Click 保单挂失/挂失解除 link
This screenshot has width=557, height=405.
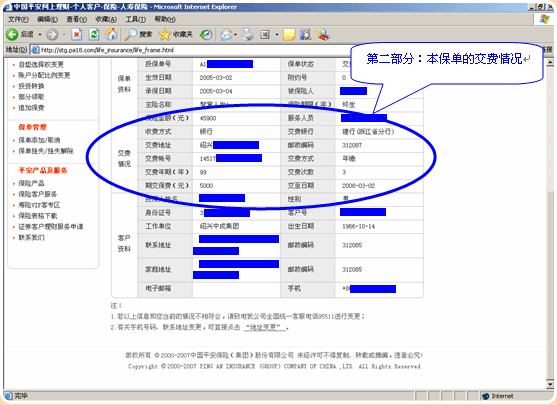(x=46, y=151)
